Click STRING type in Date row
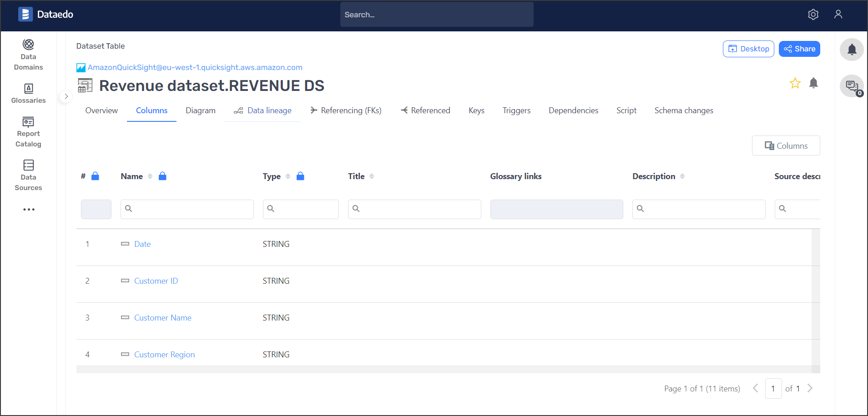 276,244
